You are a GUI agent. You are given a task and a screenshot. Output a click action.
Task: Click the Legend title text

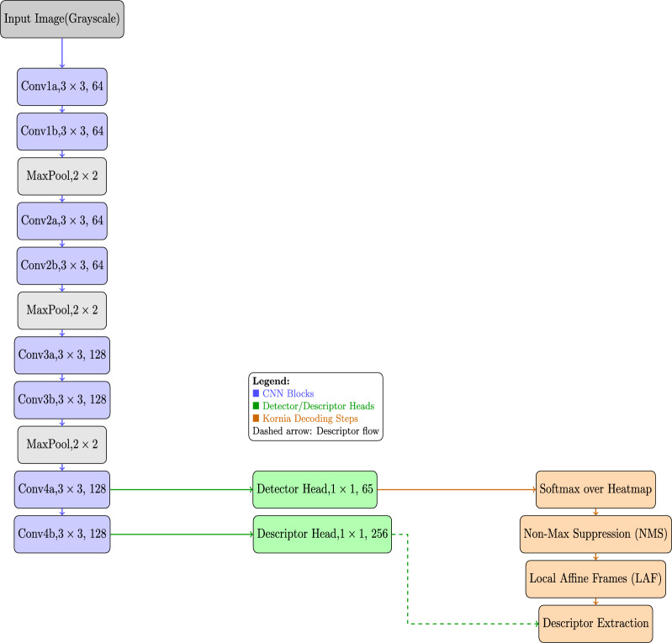pyautogui.click(x=271, y=382)
